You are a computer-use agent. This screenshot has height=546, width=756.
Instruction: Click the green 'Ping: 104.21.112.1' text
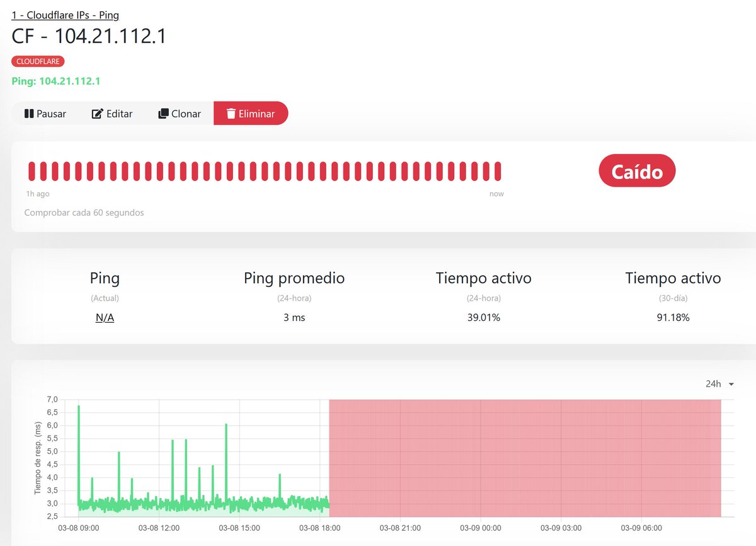(x=56, y=81)
